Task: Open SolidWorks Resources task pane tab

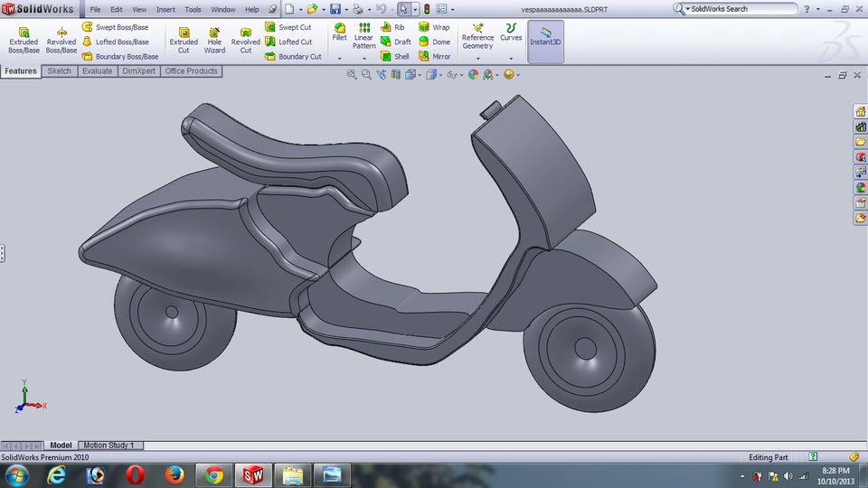Action: pos(861,112)
